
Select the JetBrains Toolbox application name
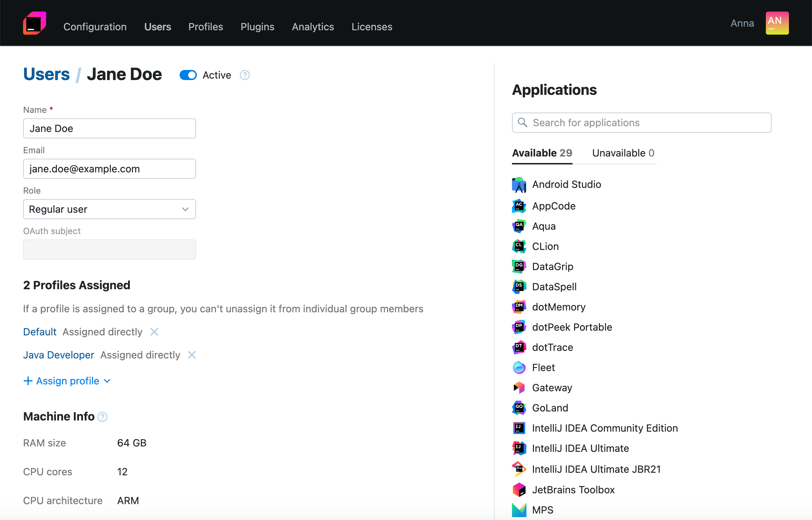(x=573, y=490)
